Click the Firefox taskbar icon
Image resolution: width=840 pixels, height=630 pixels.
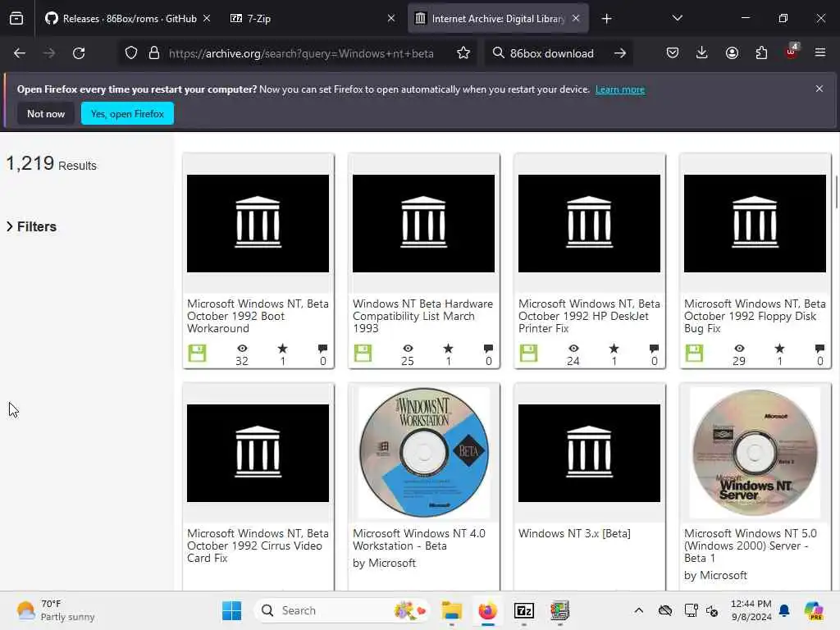pyautogui.click(x=487, y=610)
